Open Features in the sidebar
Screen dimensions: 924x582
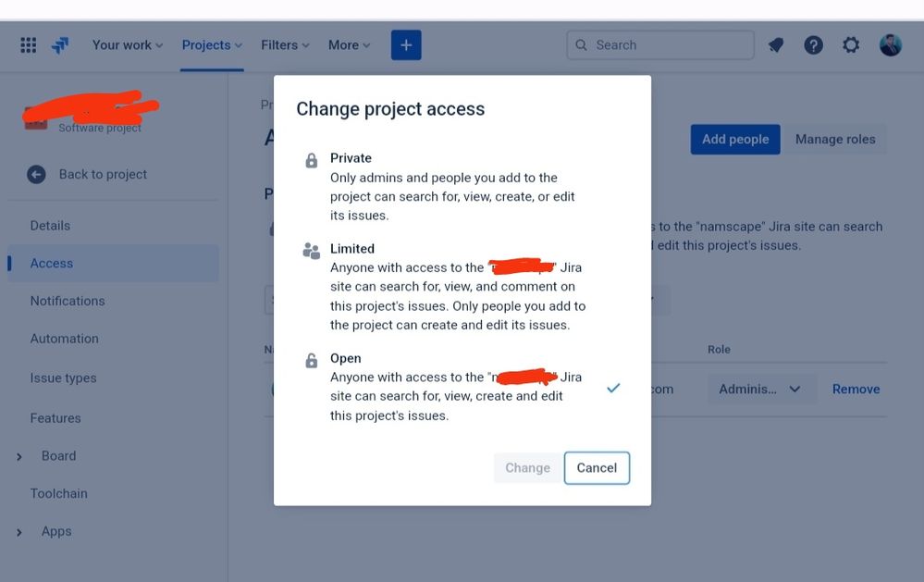[x=56, y=418]
